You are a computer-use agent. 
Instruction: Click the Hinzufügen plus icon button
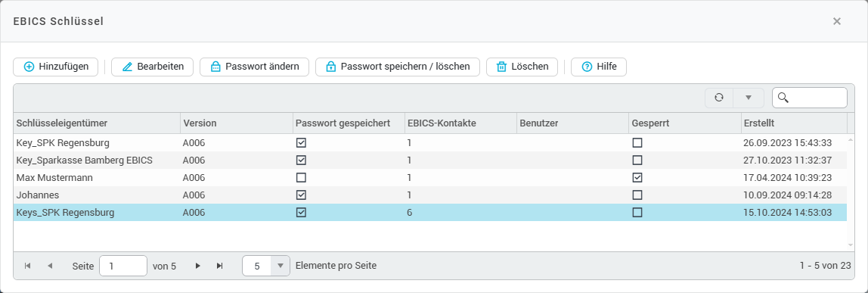tap(56, 67)
